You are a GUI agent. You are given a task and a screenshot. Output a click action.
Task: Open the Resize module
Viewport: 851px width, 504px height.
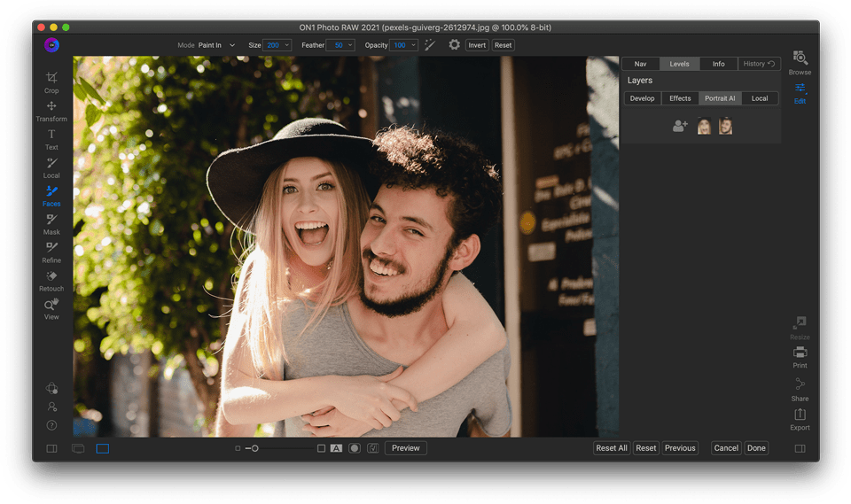[x=800, y=329]
